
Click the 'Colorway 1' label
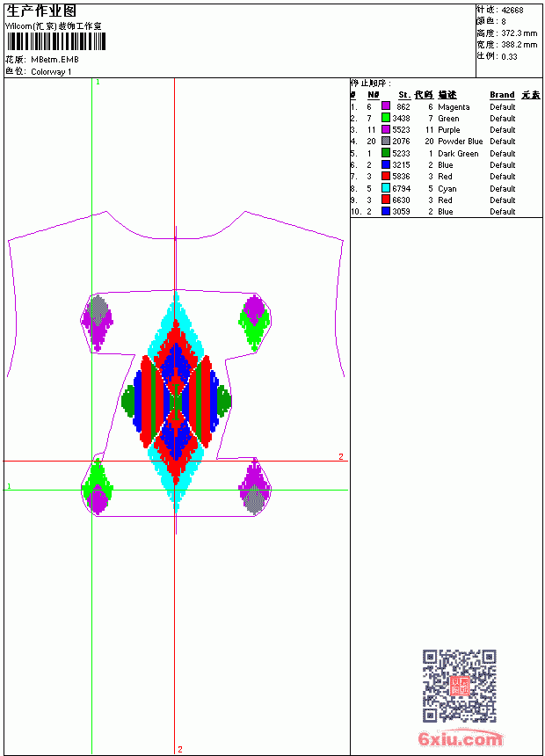coord(51,71)
